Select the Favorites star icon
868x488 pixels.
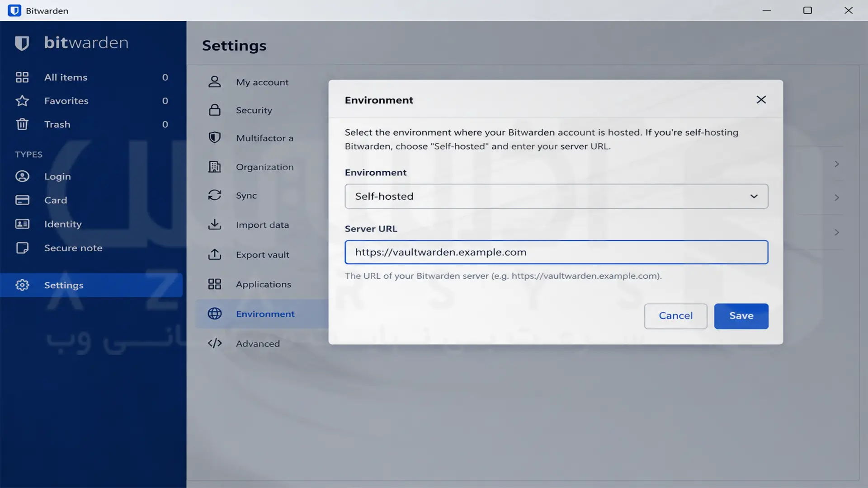(22, 101)
